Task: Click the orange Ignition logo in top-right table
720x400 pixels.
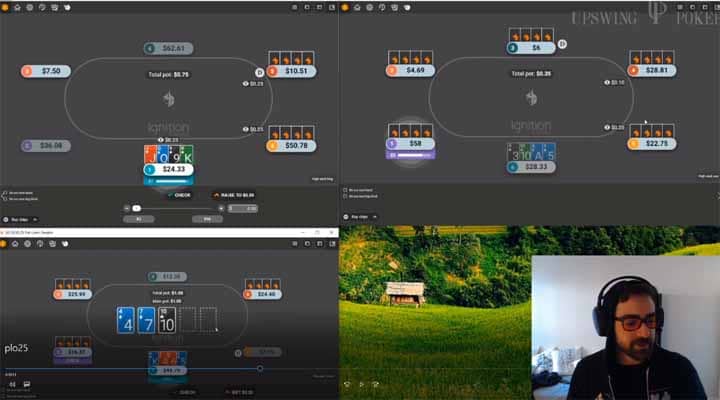Action: coord(345,7)
